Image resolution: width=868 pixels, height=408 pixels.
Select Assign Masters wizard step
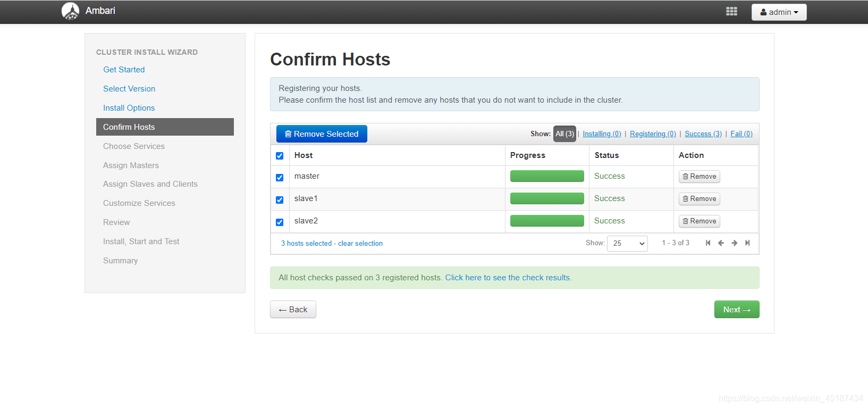(x=131, y=165)
